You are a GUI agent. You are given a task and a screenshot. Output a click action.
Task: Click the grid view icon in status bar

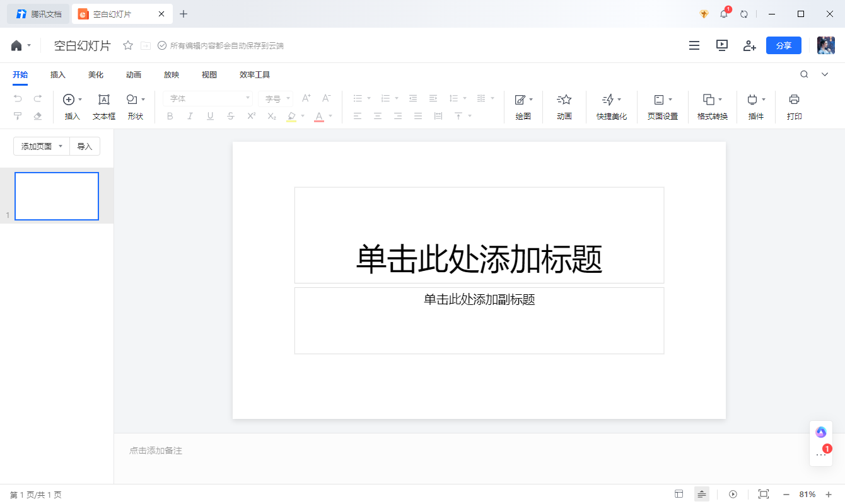679,494
